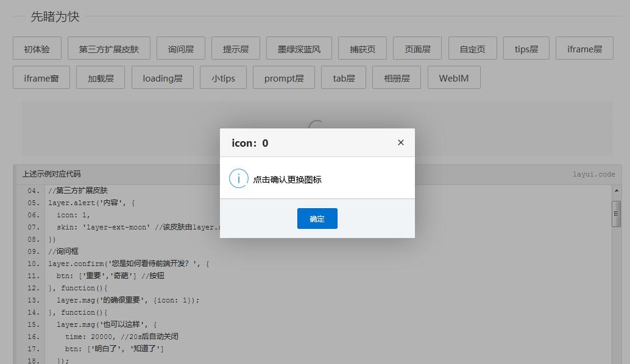The height and width of the screenshot is (364, 630).
Task: Click the info icon in the dialog
Action: point(238,179)
